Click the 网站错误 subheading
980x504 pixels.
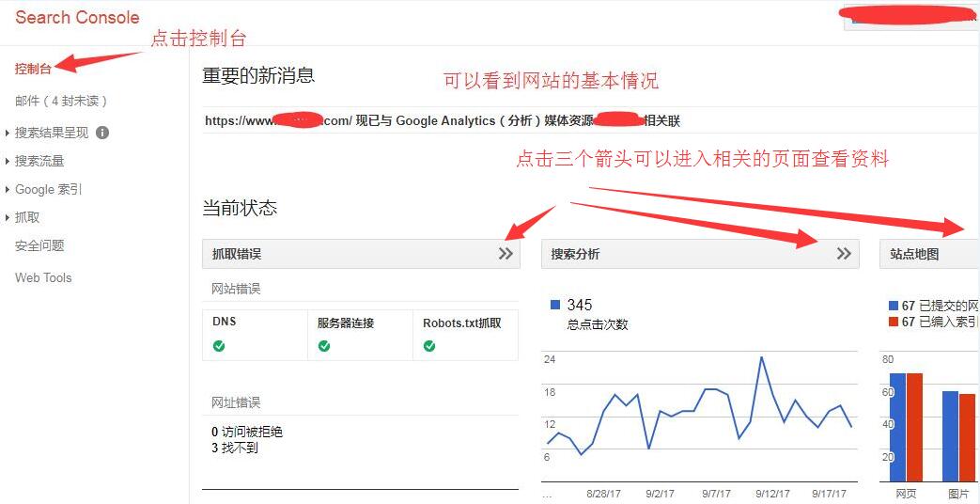(236, 289)
